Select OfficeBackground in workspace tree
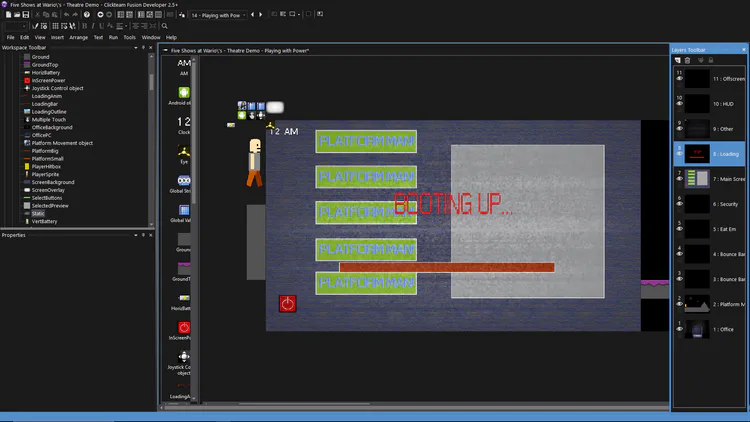The width and height of the screenshot is (750, 422). point(52,127)
